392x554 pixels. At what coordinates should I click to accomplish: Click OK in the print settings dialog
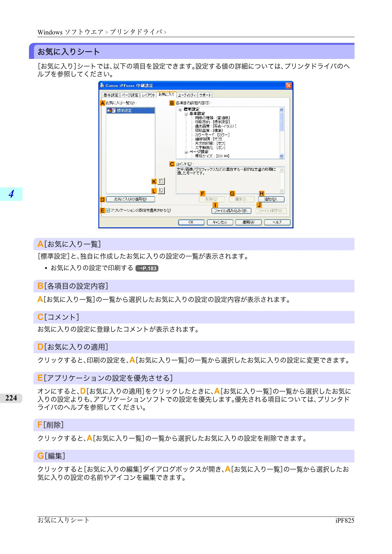click(191, 222)
